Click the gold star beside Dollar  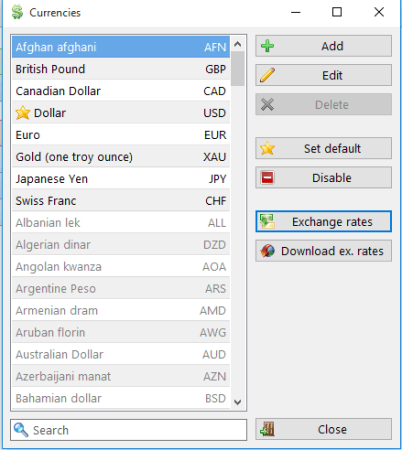[x=23, y=113]
